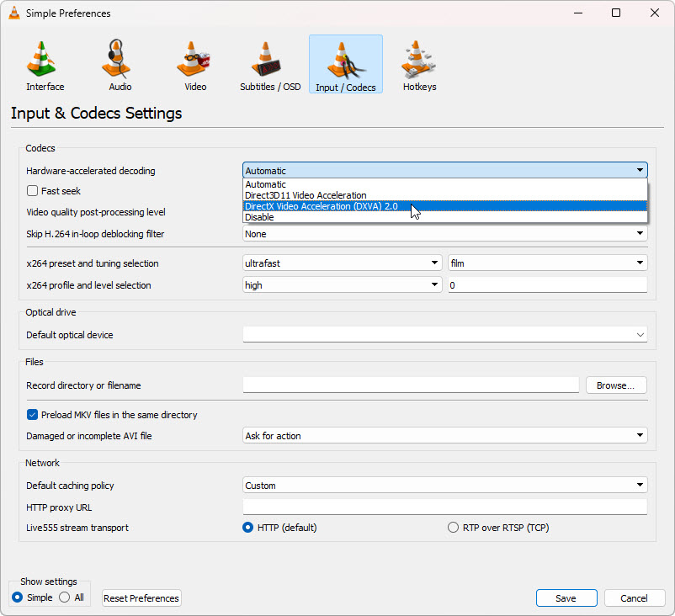Choose Direct3D11 Video Acceleration option
This screenshot has width=675, height=616.
coord(444,195)
